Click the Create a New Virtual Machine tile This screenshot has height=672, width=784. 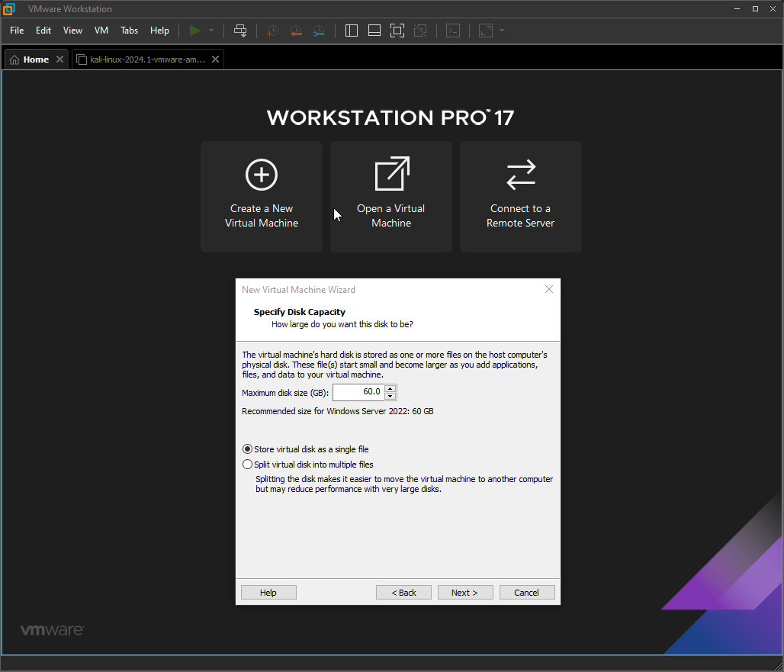[x=262, y=197]
